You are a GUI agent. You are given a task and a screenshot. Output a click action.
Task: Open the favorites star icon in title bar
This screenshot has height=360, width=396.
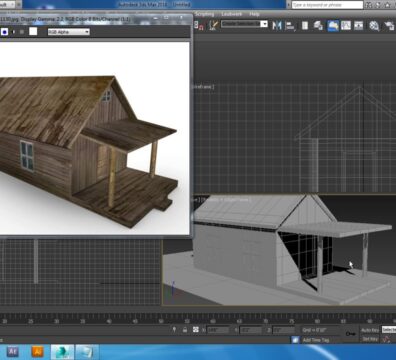point(388,5)
